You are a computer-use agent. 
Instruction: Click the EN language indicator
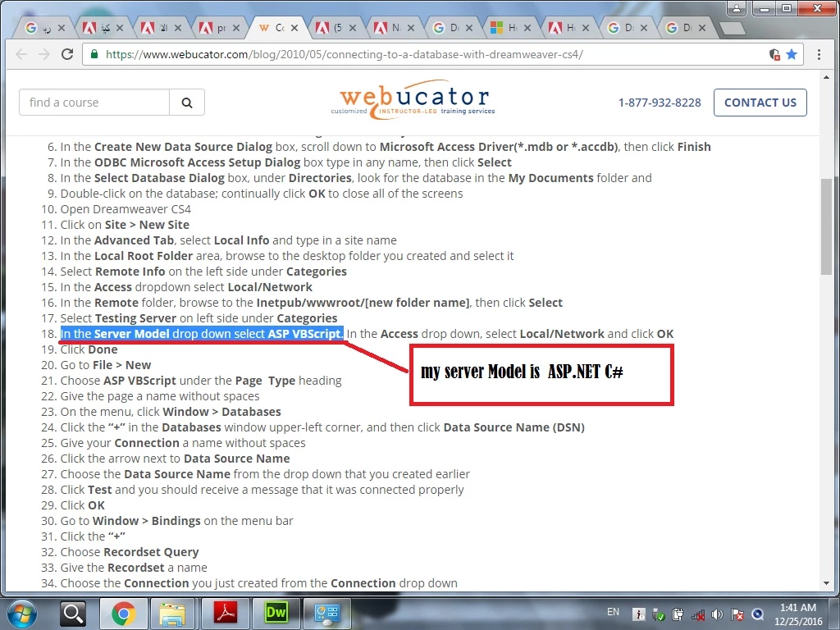click(614, 612)
